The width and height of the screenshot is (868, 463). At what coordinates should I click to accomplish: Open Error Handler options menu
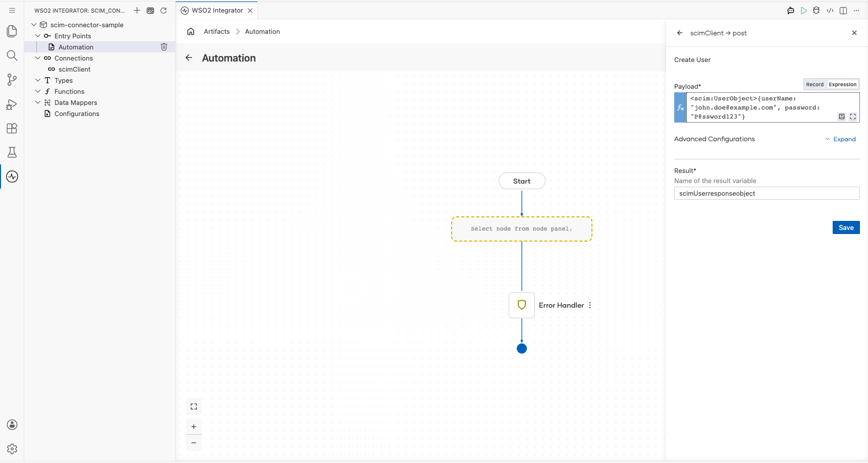click(590, 305)
